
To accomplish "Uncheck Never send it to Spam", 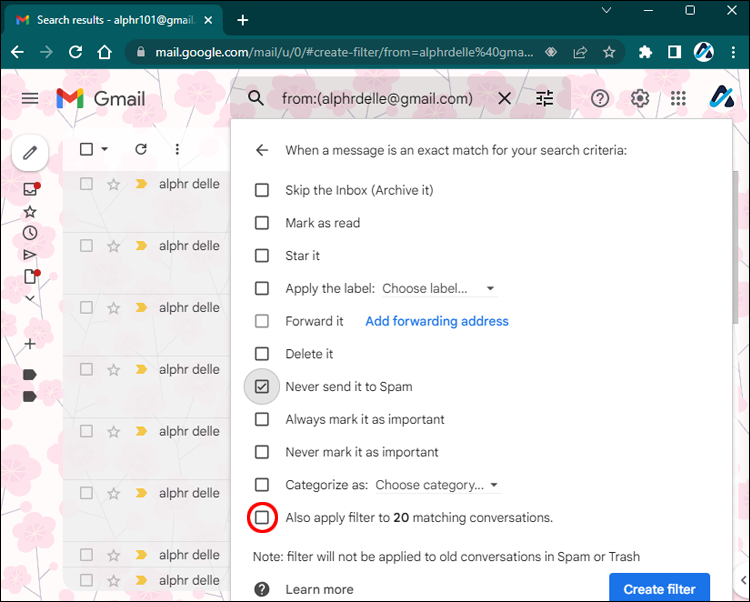I will click(262, 386).
